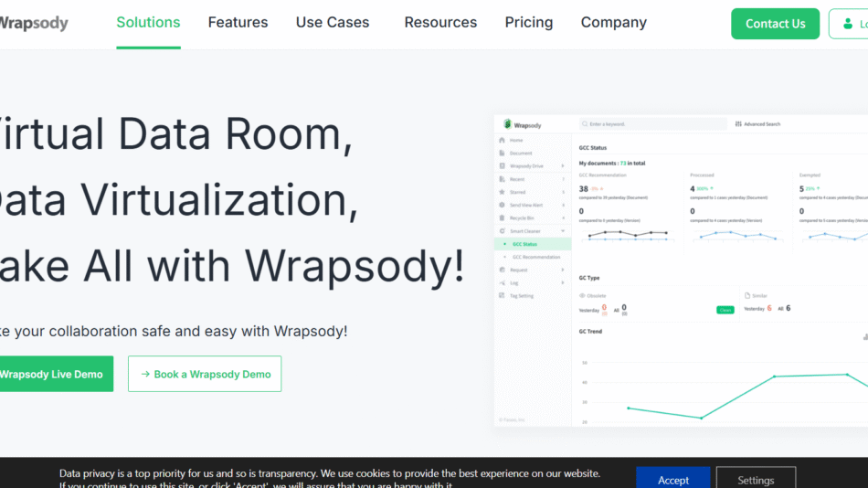
Task: Click the 'My documents : 73 in total' text
Action: coord(611,164)
